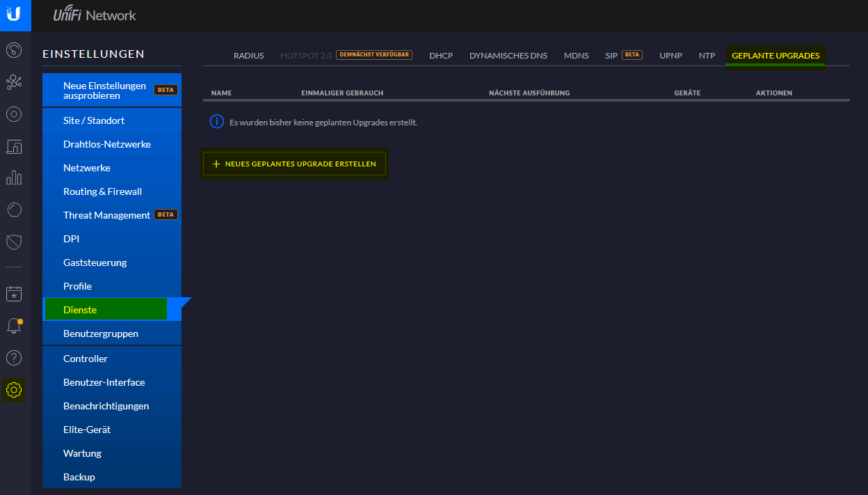Open the Dashboard icon in sidebar
The image size is (868, 495).
14,50
